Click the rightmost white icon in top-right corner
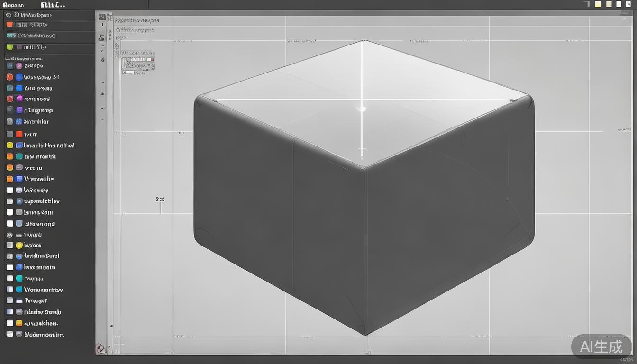Viewport: 637px width, 364px height. point(628,4)
